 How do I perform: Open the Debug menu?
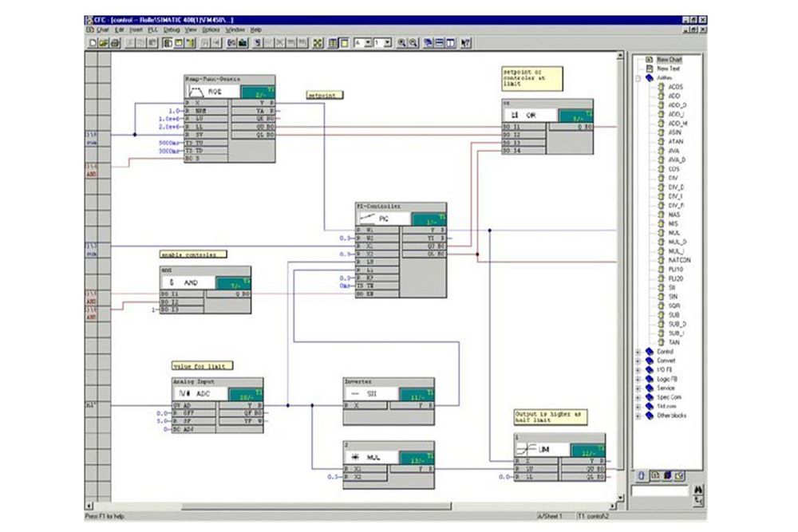(172, 30)
